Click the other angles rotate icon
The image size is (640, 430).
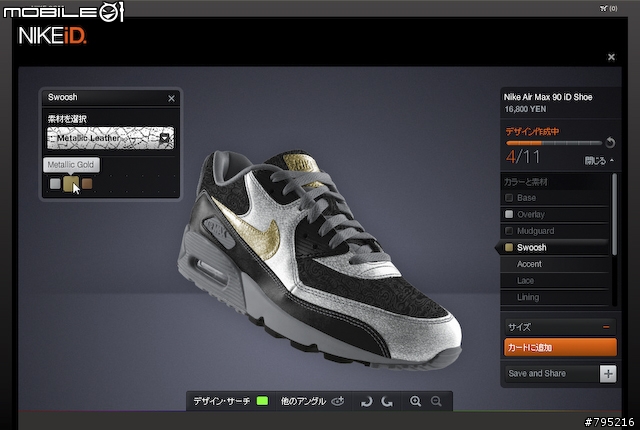coord(338,401)
